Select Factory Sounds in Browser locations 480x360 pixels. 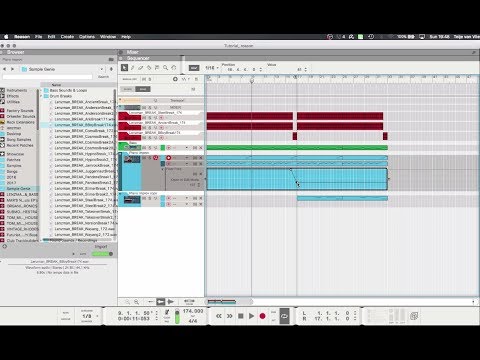point(20,111)
